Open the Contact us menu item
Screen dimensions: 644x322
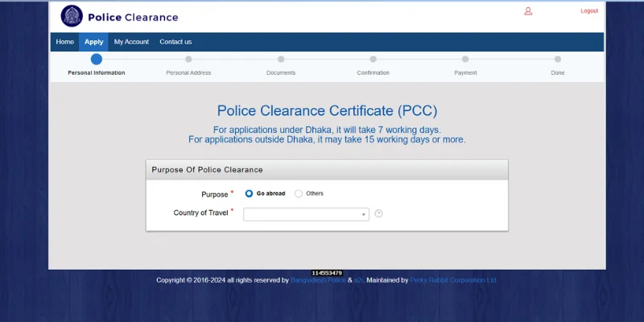click(x=175, y=42)
